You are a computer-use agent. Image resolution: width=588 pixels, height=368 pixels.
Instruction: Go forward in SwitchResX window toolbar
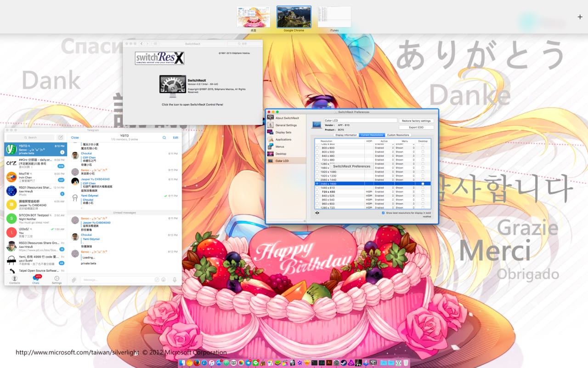[x=147, y=43]
